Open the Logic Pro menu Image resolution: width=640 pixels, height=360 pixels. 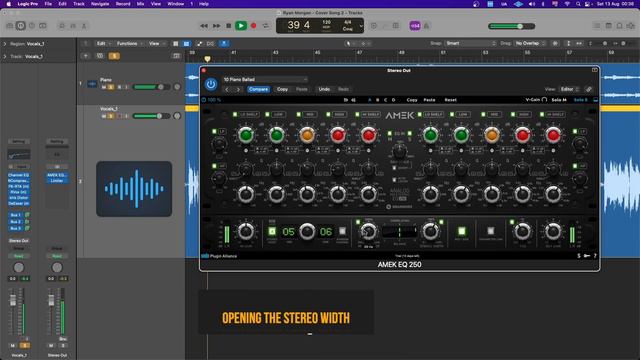pos(28,4)
